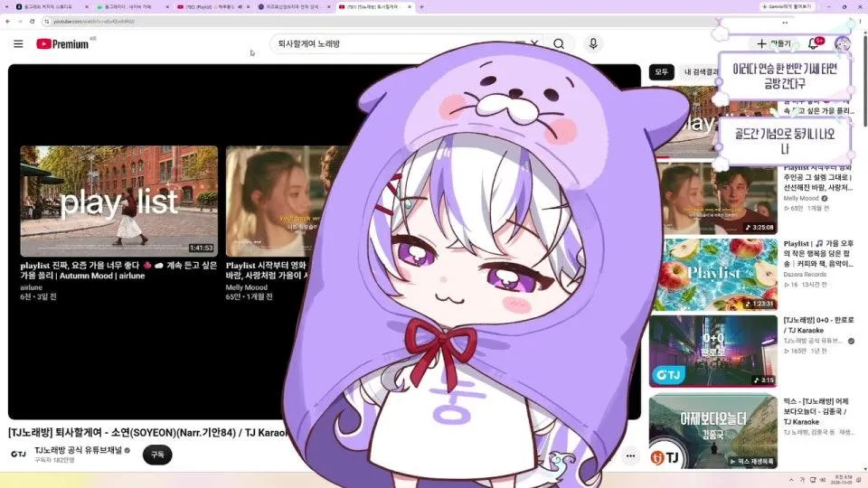868x488 pixels.
Task: Reload the page with the refresh icon
Action: [33, 21]
